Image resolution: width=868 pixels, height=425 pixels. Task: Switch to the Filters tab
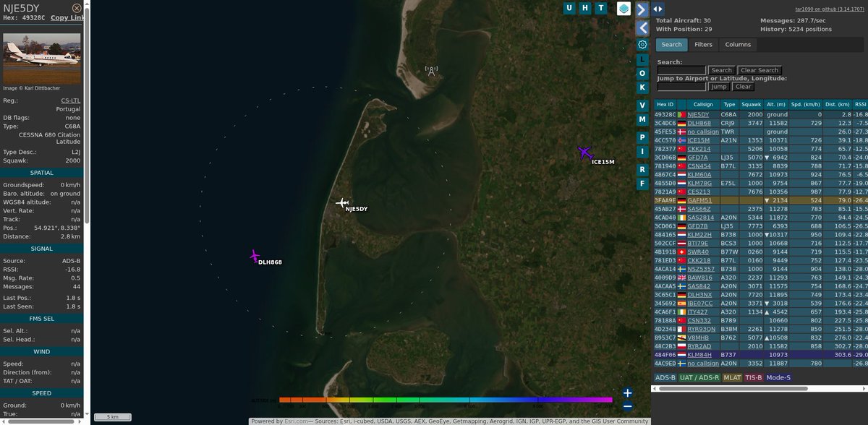[703, 44]
